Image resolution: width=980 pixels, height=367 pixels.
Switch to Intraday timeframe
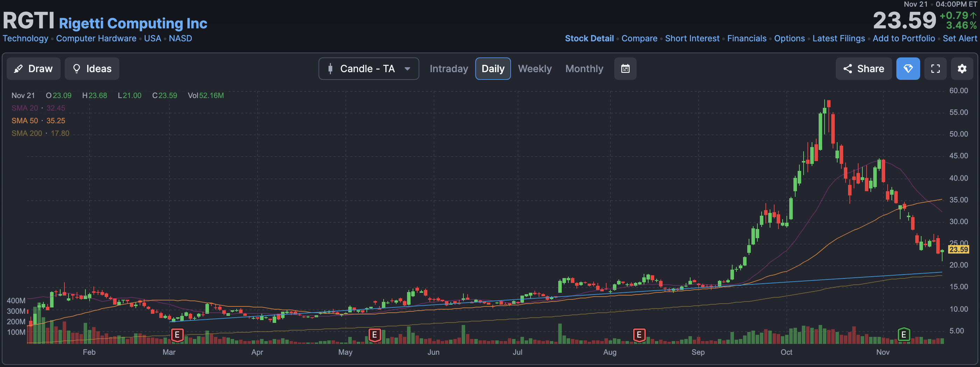pos(449,69)
